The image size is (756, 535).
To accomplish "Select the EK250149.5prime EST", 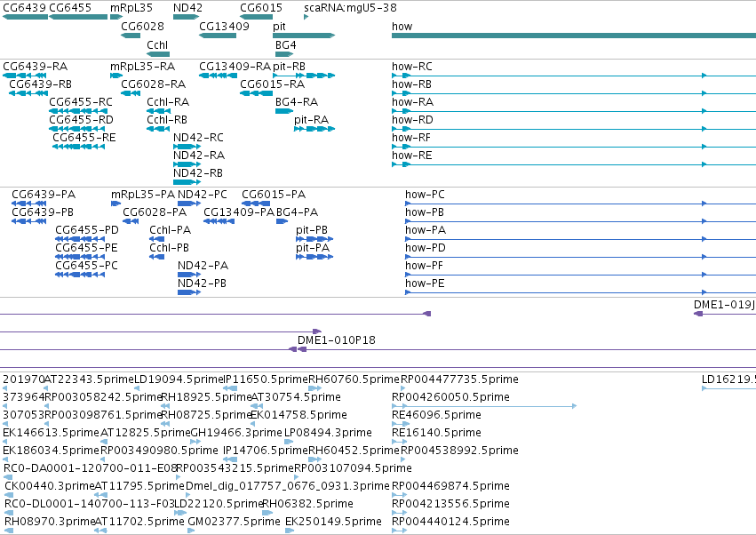I will (290, 531).
